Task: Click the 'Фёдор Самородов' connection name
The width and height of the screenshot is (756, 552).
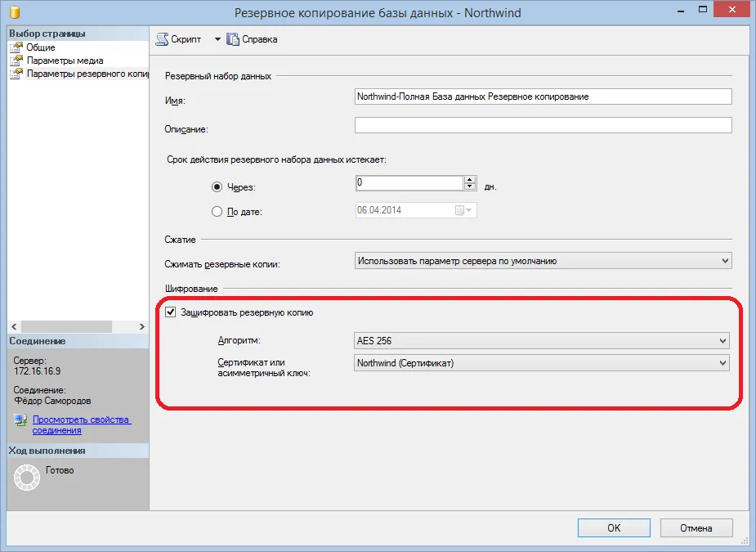Action: click(x=52, y=401)
